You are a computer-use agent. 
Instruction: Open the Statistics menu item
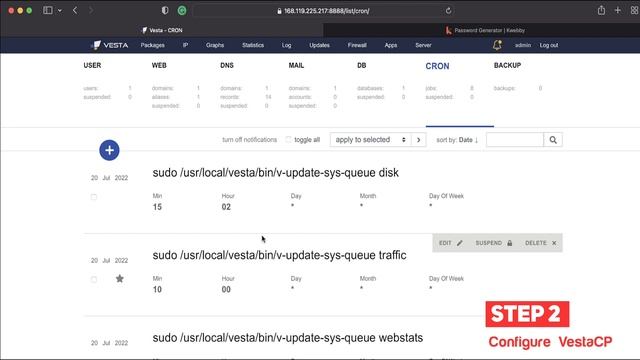[x=253, y=45]
